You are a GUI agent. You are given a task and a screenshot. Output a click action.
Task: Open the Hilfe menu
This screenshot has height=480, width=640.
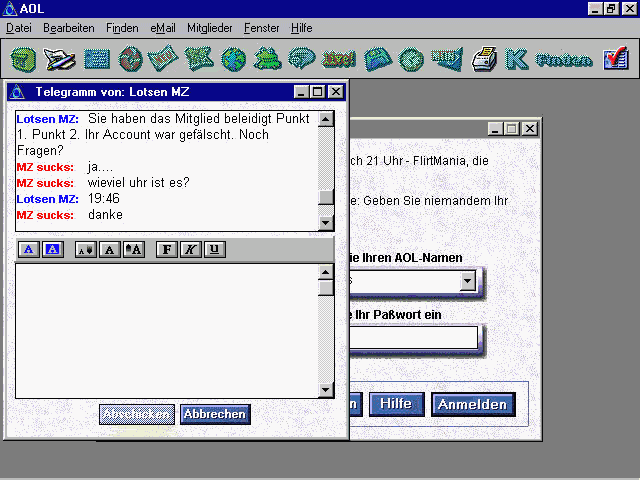tap(302, 28)
